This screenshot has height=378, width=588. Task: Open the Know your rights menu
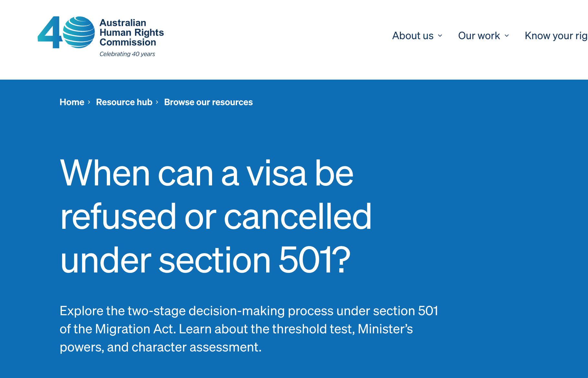tap(556, 36)
